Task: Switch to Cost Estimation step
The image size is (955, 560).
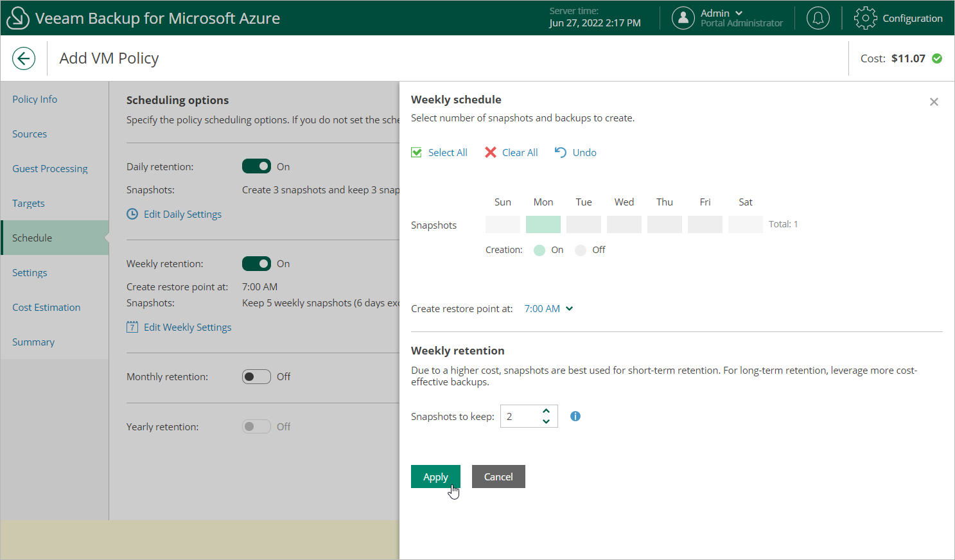Action: 46,307
